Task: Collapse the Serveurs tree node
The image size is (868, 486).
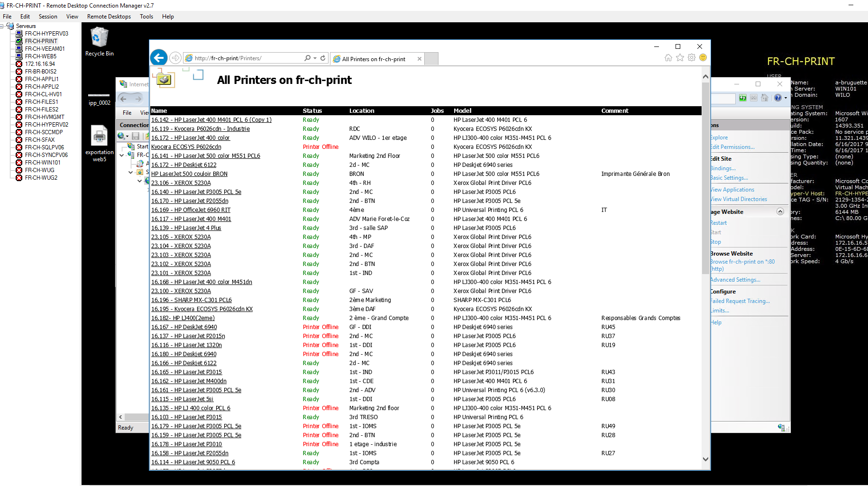Action: [x=2, y=26]
